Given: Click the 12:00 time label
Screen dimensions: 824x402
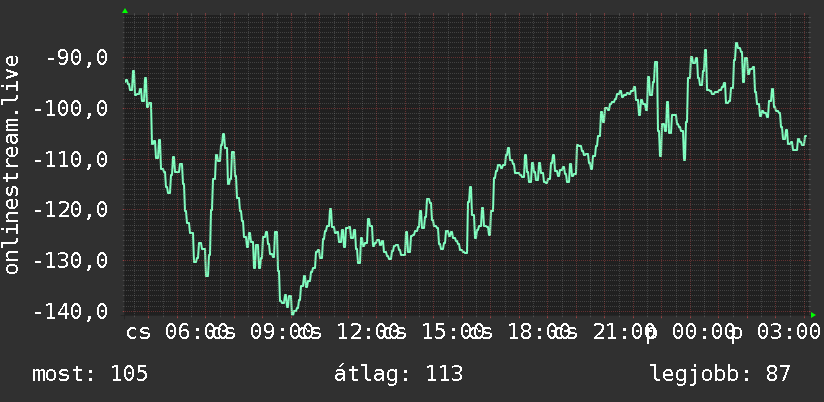Looking at the screenshot, I should [x=368, y=332].
